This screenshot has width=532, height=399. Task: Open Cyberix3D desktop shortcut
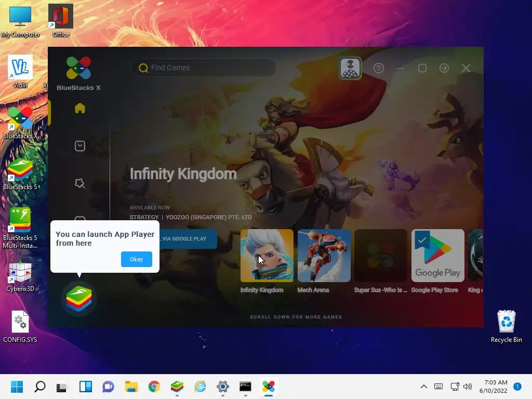[20, 276]
